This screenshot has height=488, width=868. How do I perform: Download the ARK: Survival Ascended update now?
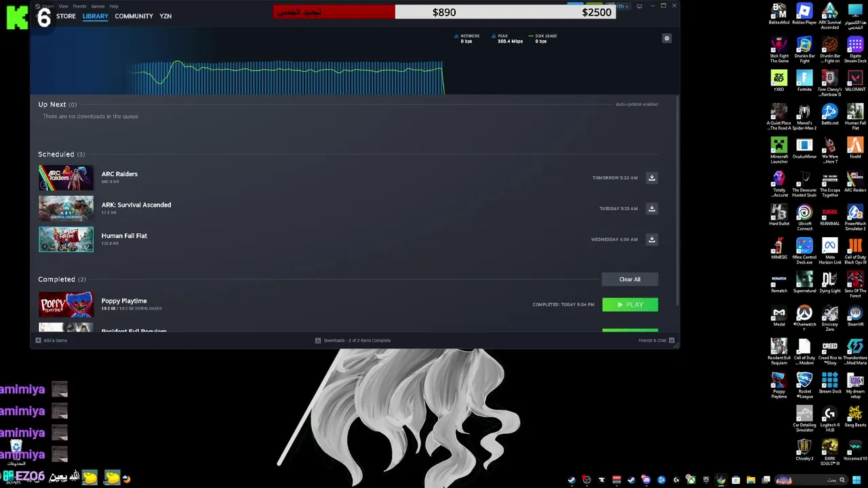[x=652, y=209]
